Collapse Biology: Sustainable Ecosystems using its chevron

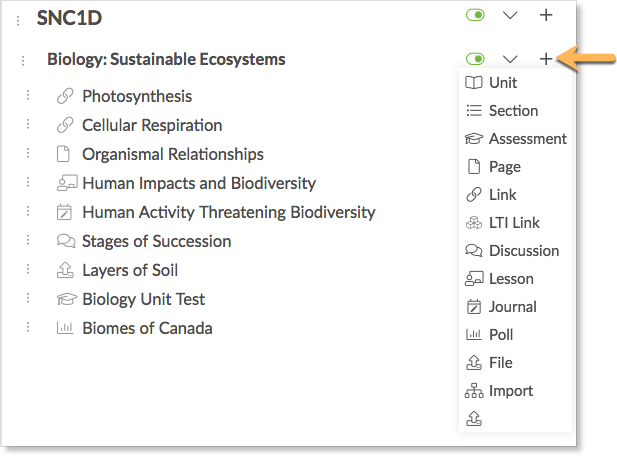tap(510, 59)
